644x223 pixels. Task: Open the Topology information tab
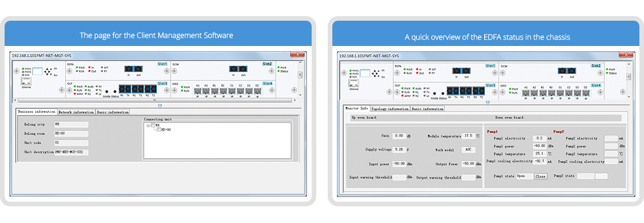pyautogui.click(x=390, y=109)
